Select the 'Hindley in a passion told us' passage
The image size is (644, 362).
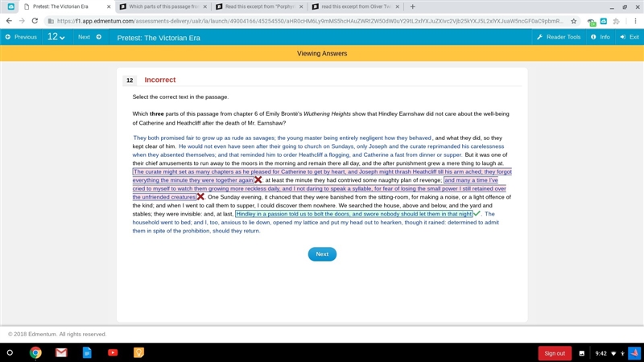[x=353, y=214]
